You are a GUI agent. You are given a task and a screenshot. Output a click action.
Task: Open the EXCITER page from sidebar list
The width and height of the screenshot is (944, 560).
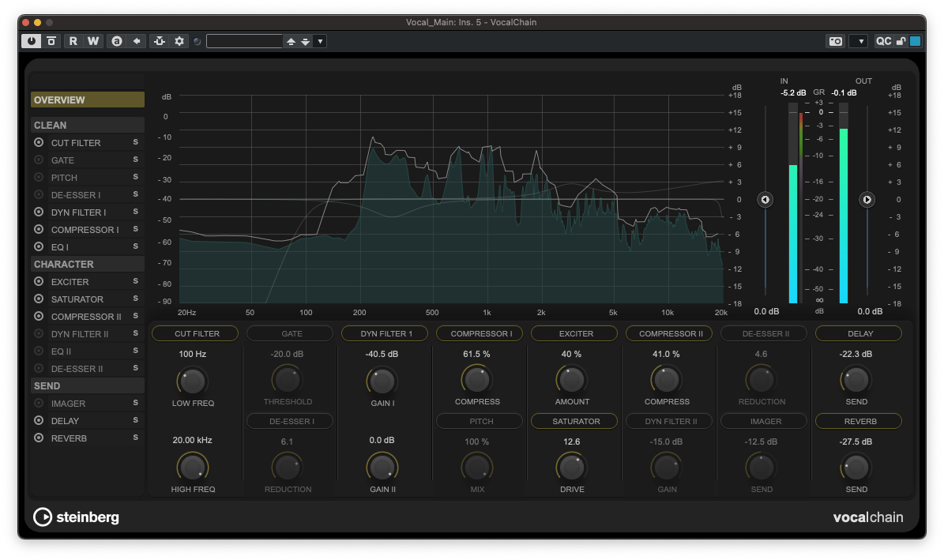pos(70,282)
